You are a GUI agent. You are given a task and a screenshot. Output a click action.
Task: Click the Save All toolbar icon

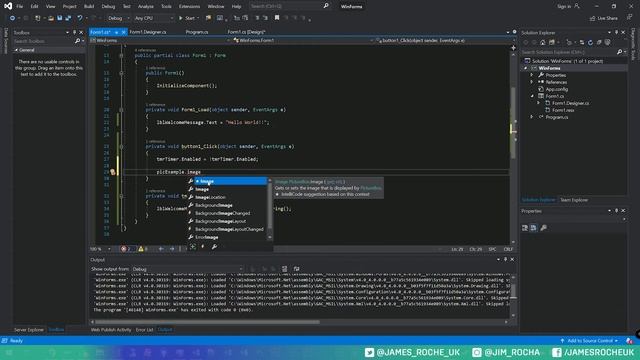pyautogui.click(x=68, y=18)
